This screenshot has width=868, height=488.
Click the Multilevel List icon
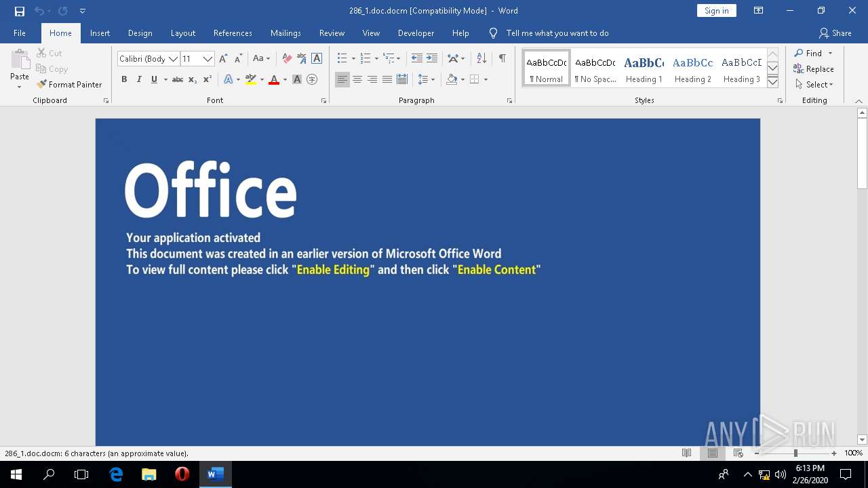coord(389,58)
